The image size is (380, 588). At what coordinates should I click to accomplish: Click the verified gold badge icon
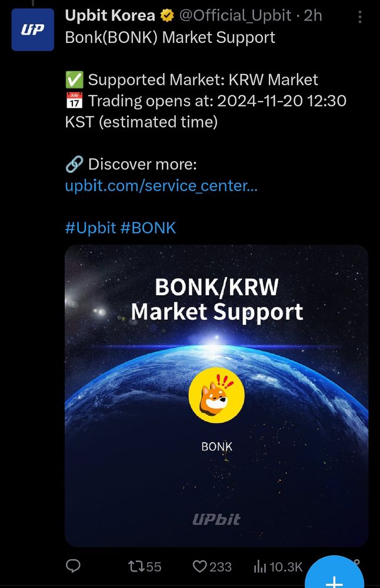(167, 16)
